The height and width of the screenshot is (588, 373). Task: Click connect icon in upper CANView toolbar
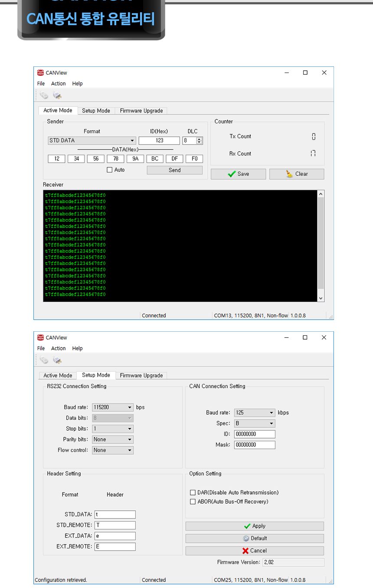point(44,95)
